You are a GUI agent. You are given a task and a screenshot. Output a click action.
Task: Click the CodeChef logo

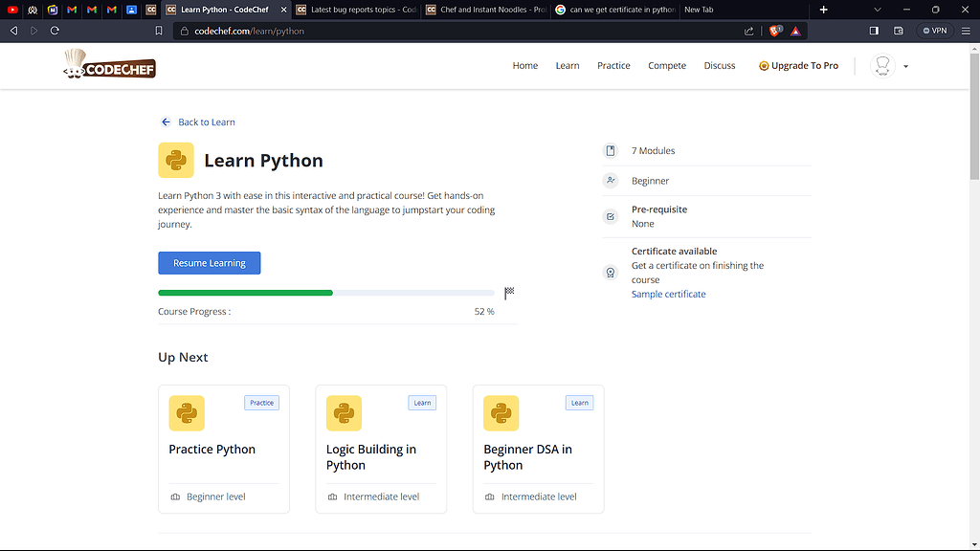pos(108,65)
